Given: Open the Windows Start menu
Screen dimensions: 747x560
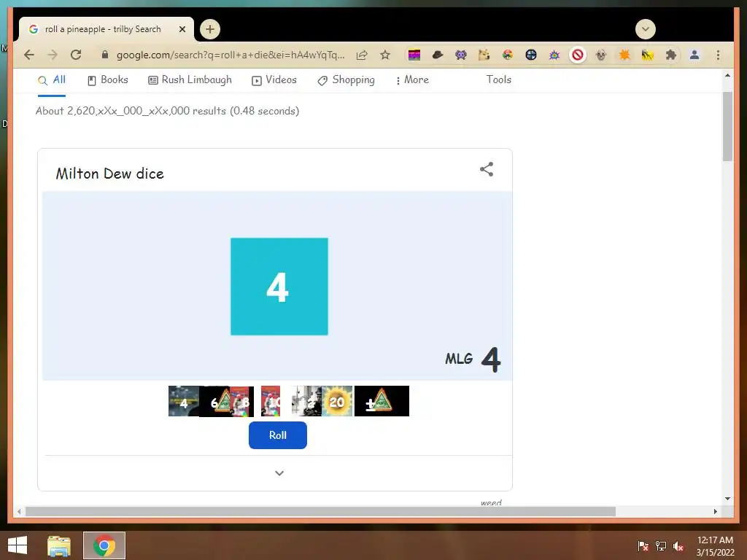Looking at the screenshot, I should tap(18, 545).
